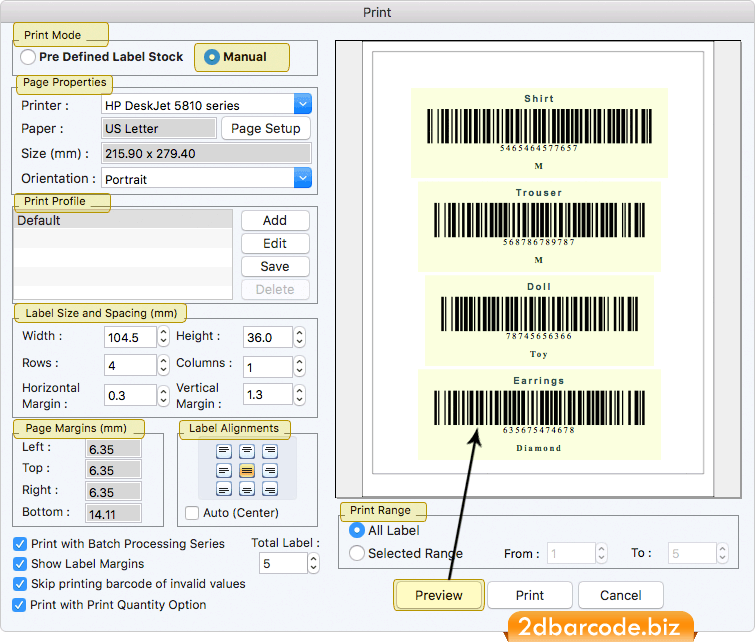Screen dimensions: 755x642
Task: Click the Shirt barcode label preview
Action: [539, 132]
